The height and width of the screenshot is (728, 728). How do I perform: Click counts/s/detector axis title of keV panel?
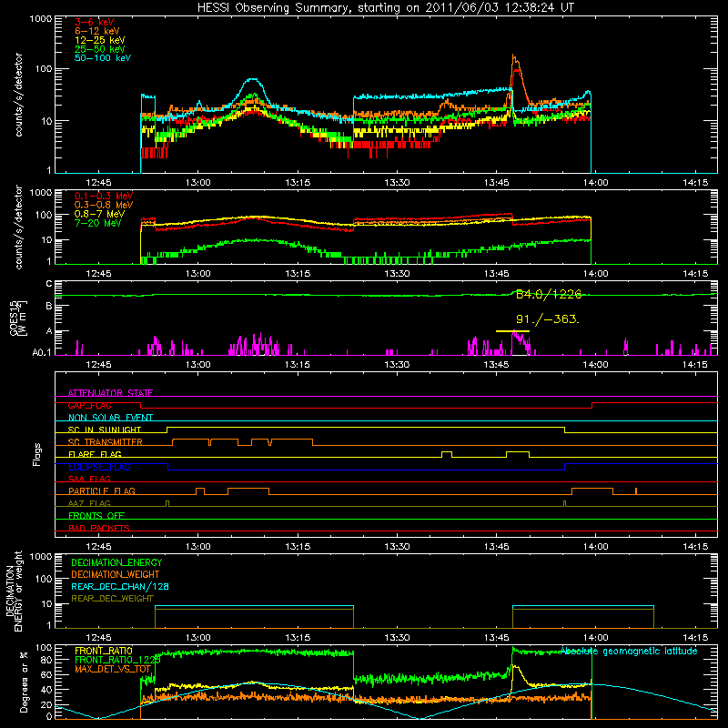tap(18, 95)
